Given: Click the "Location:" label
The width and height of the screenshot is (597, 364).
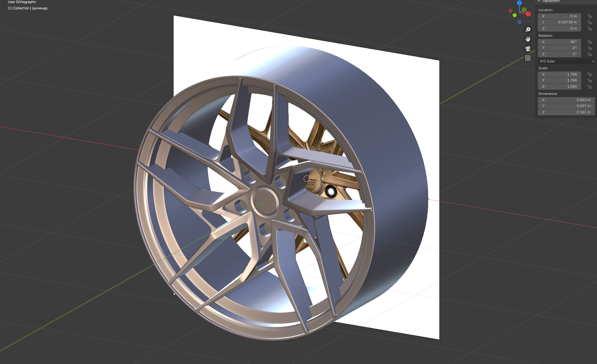Looking at the screenshot, I should pos(546,10).
